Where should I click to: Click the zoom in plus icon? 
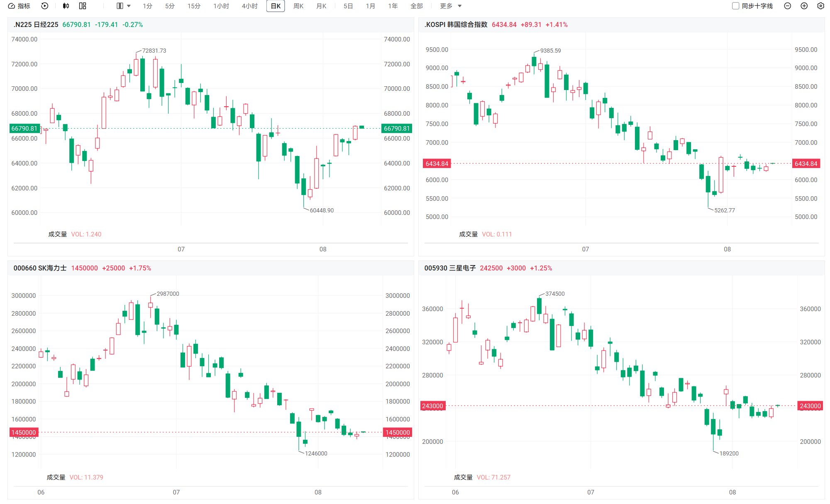tap(804, 6)
